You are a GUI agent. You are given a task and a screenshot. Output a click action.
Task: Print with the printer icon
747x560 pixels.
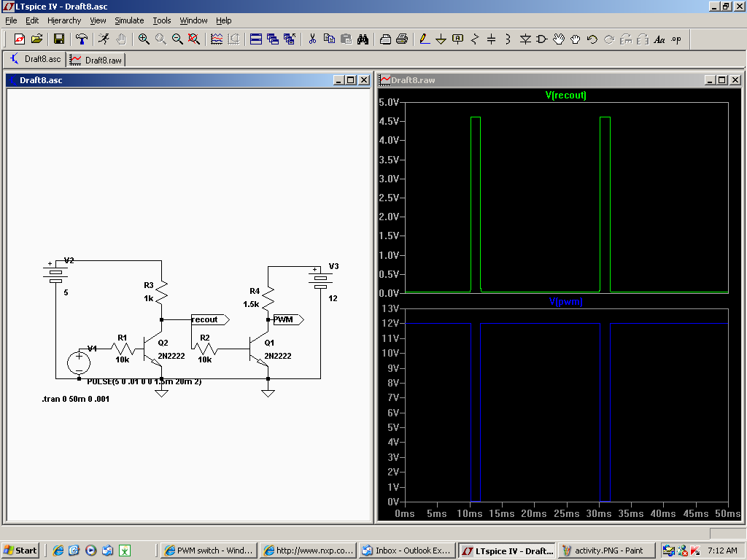tap(402, 39)
